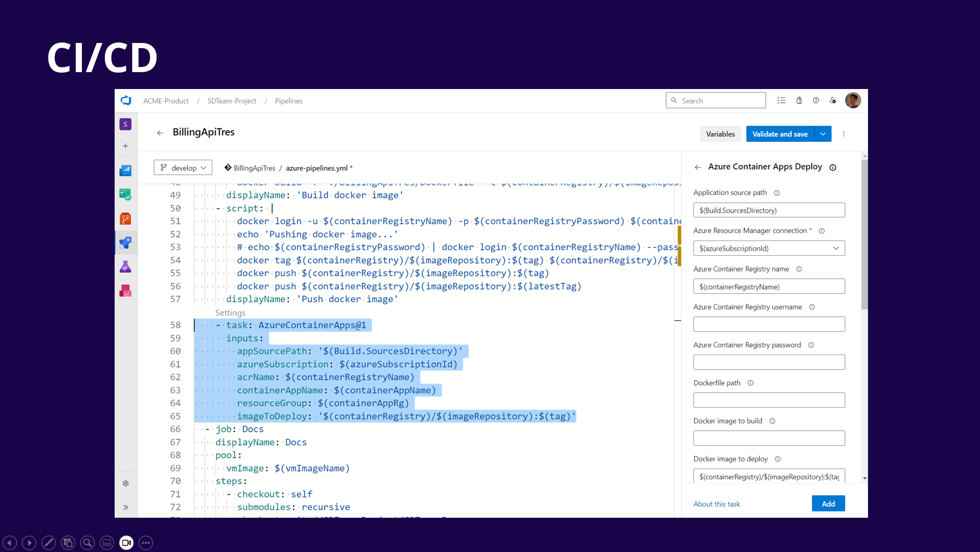
Task: Open see all slides control
Action: (x=68, y=543)
